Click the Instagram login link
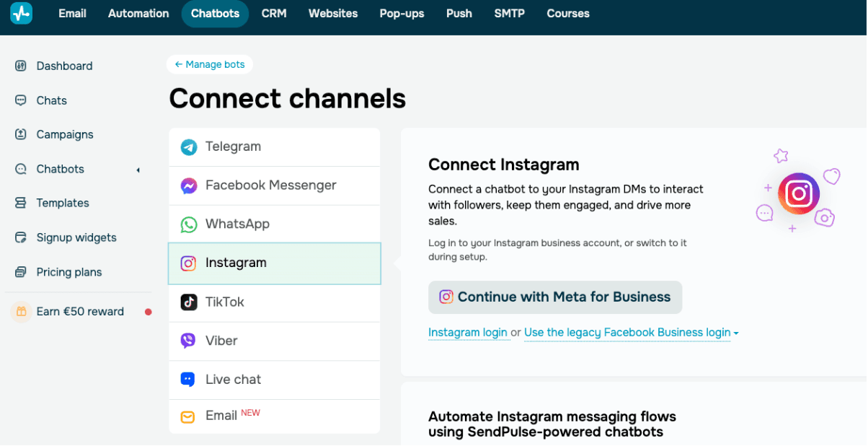This screenshot has height=446, width=868. pos(468,333)
